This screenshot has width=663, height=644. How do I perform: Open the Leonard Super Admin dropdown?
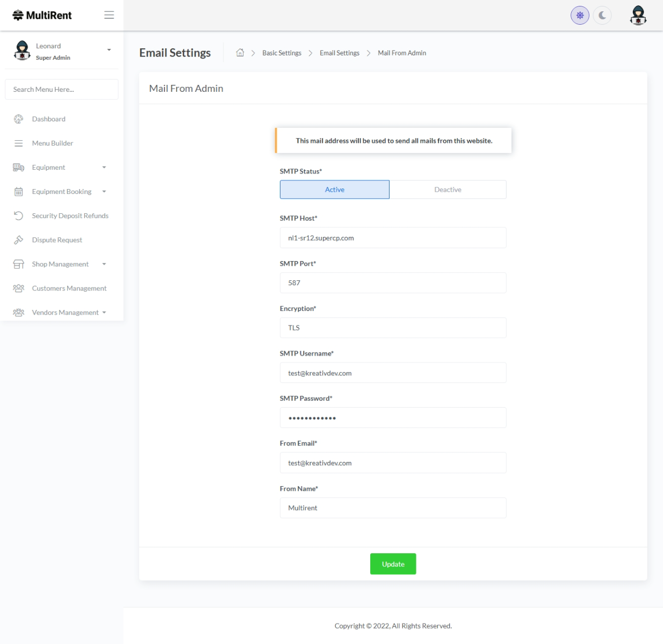point(109,50)
